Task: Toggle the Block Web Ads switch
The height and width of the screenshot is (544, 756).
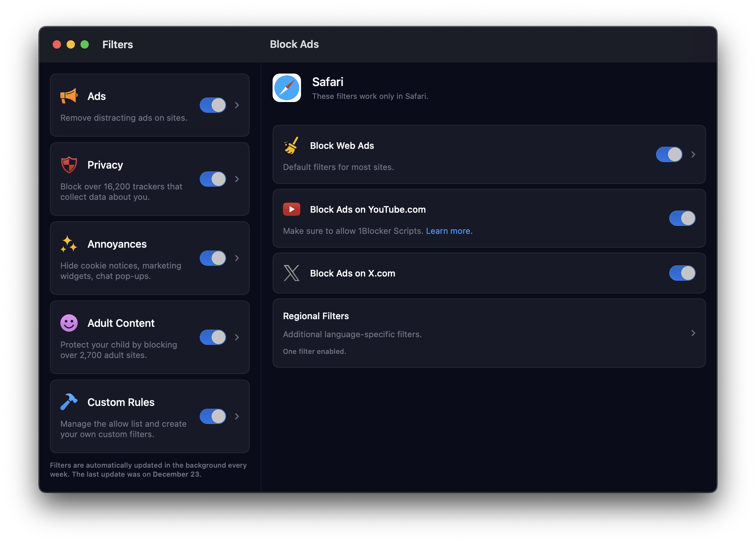Action: pos(669,154)
